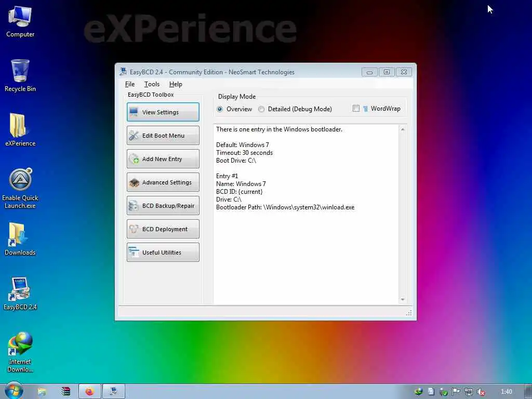Open the network tray icon
532x399 pixels.
point(468,392)
